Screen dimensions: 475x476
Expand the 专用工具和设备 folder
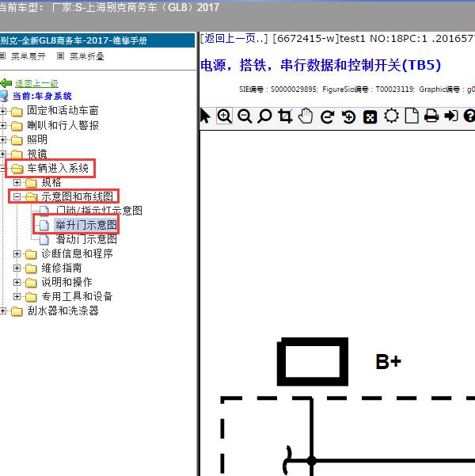17,296
